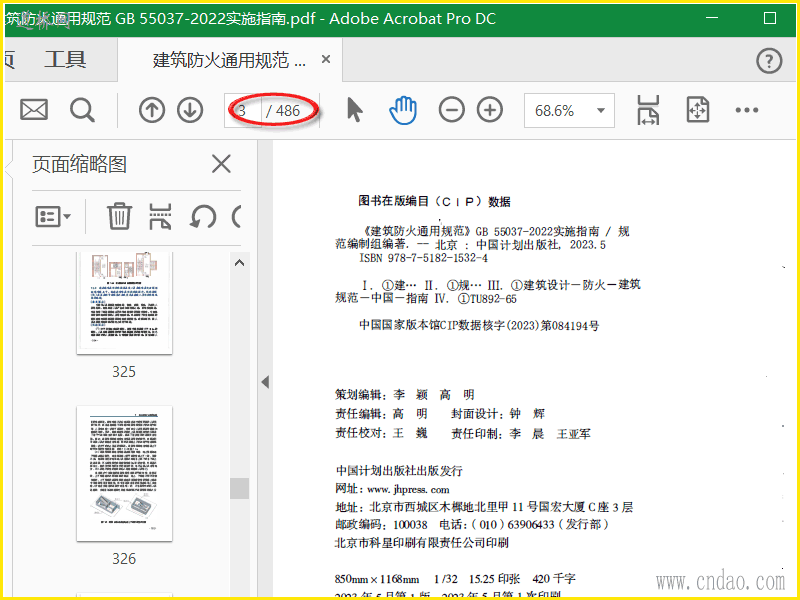Image resolution: width=800 pixels, height=600 pixels.
Task: Open more tools ellipsis menu
Action: [746, 110]
